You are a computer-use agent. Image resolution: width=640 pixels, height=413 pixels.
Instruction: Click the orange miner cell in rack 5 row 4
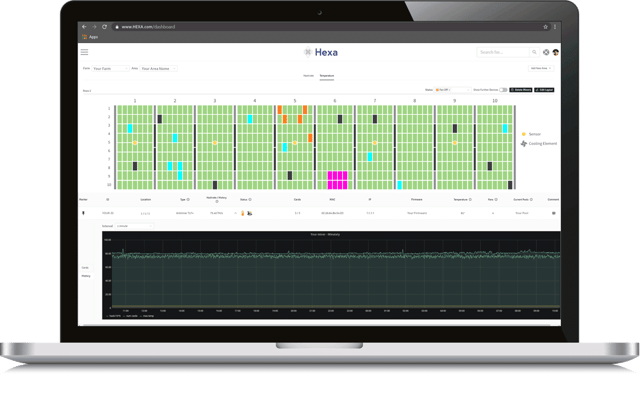310,138
